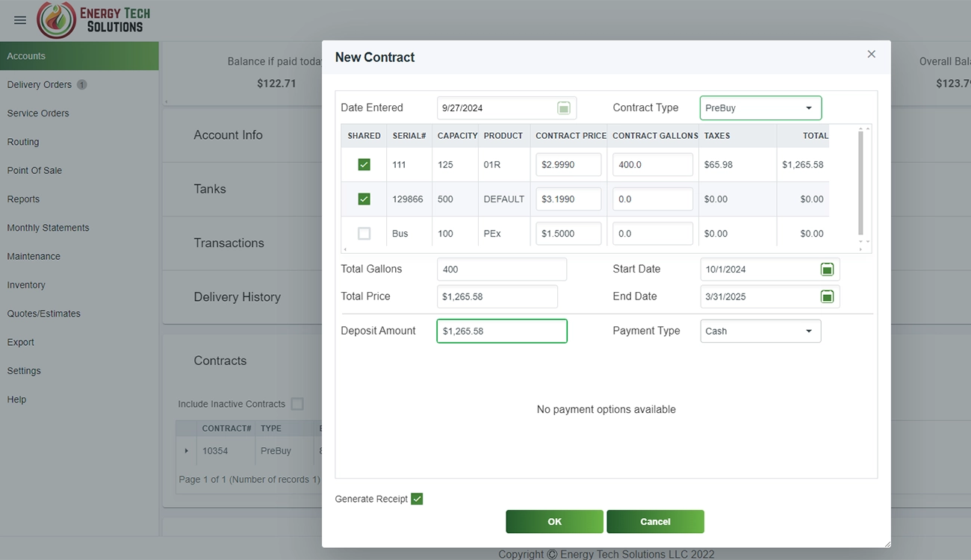The width and height of the screenshot is (971, 560).
Task: Close the New Contract dialog
Action: point(871,55)
